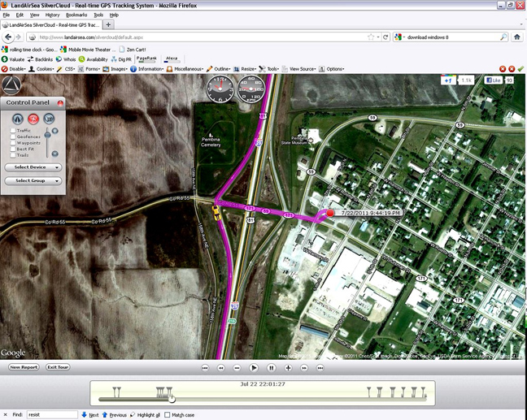Viewport: 527px width, 420px height.
Task: Open a new tab with the plus button
Action: tap(108, 24)
